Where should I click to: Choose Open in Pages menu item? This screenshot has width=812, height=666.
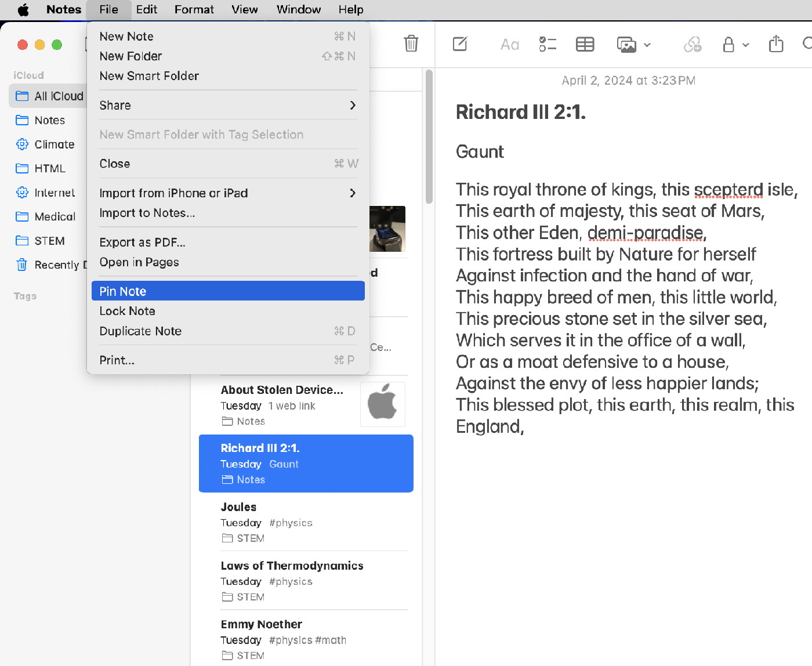click(x=228, y=262)
